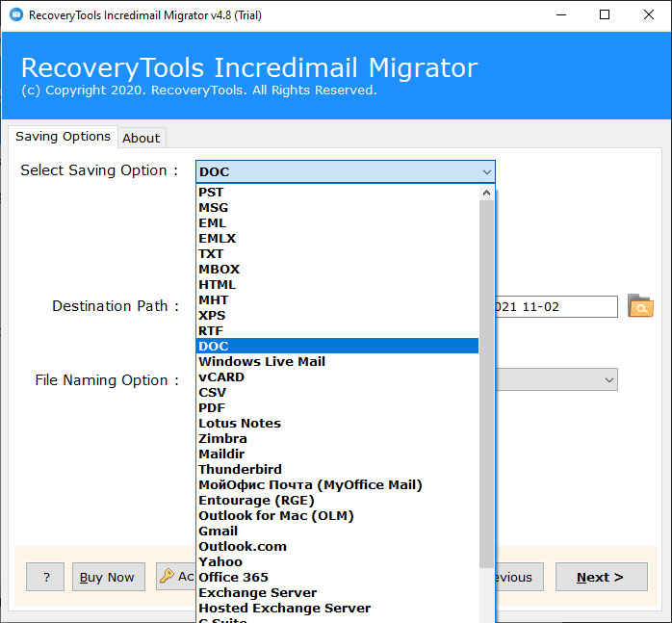Select PDF saving option
Image resolution: width=672 pixels, height=623 pixels.
click(337, 407)
